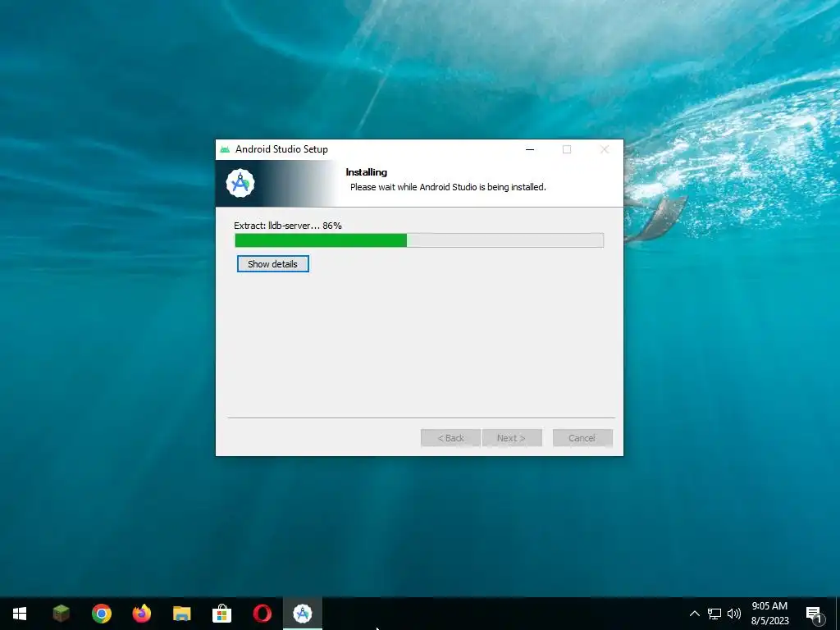Click the Android icon in title bar
The height and width of the screenshot is (630, 840).
pos(225,149)
